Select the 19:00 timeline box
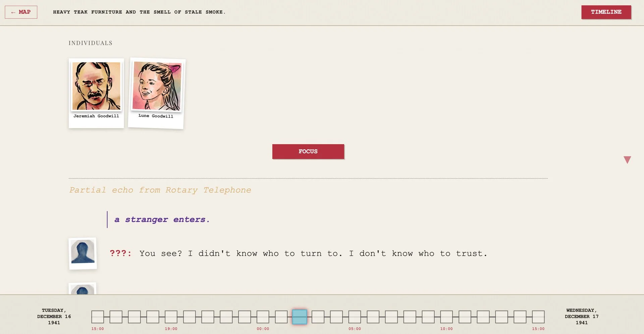 point(171,317)
